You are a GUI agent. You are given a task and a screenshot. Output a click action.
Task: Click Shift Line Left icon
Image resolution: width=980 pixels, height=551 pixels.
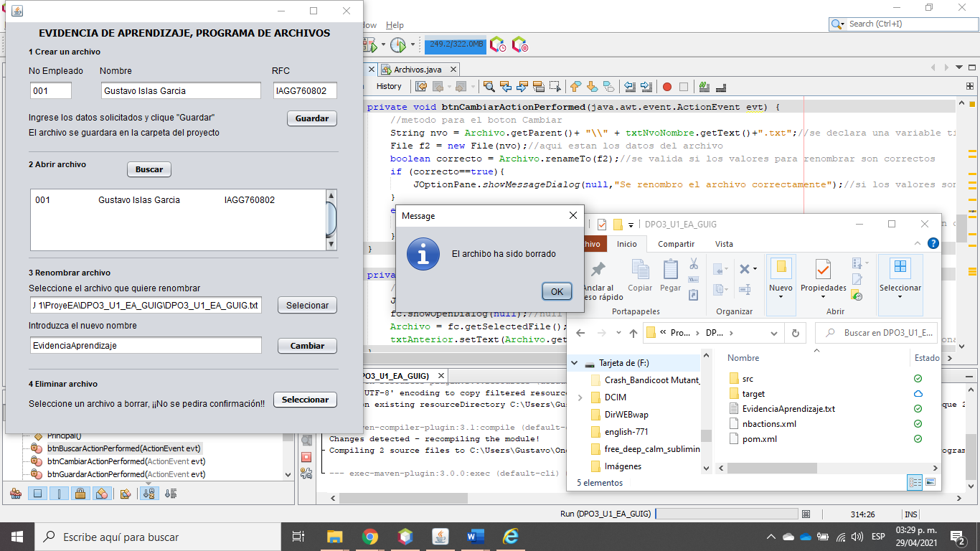tap(630, 87)
